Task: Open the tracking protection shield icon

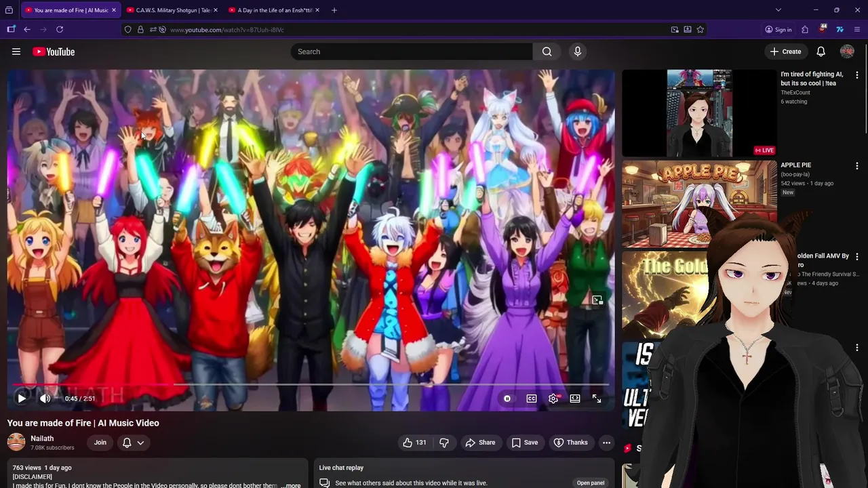Action: (127, 30)
